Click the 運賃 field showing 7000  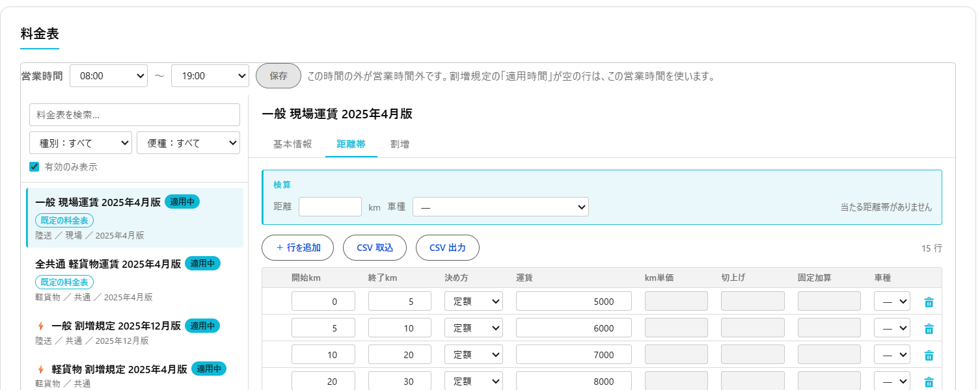coord(574,354)
